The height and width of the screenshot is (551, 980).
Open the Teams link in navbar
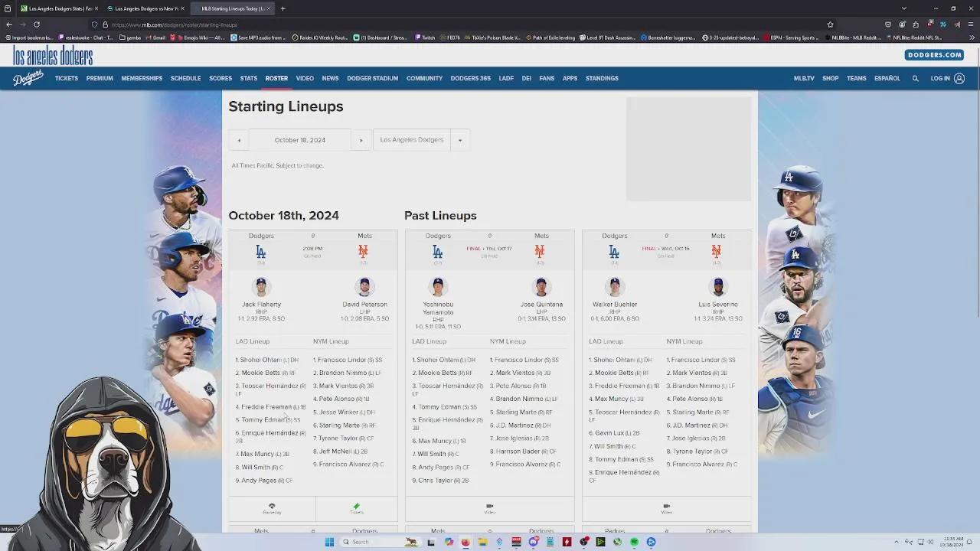pyautogui.click(x=856, y=78)
